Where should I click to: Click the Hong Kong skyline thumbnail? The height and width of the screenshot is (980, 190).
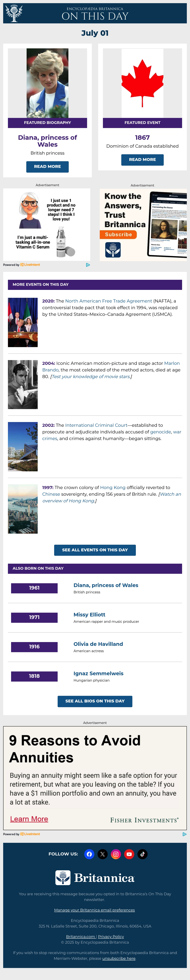tap(23, 509)
